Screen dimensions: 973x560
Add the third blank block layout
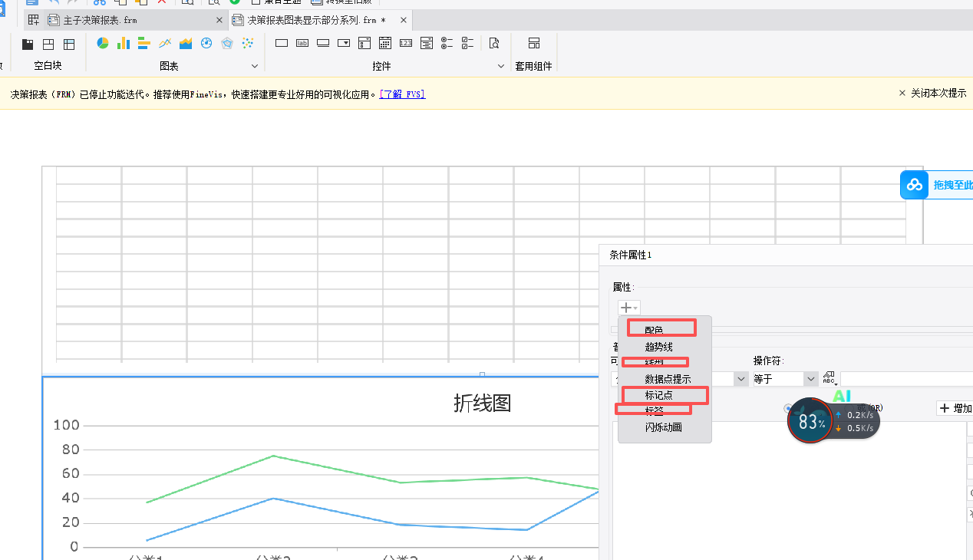[69, 44]
